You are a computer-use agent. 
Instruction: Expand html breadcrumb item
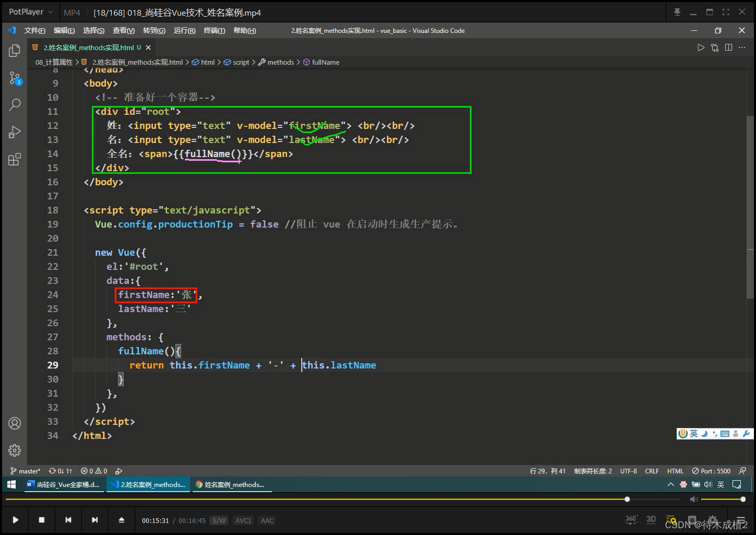(x=203, y=62)
